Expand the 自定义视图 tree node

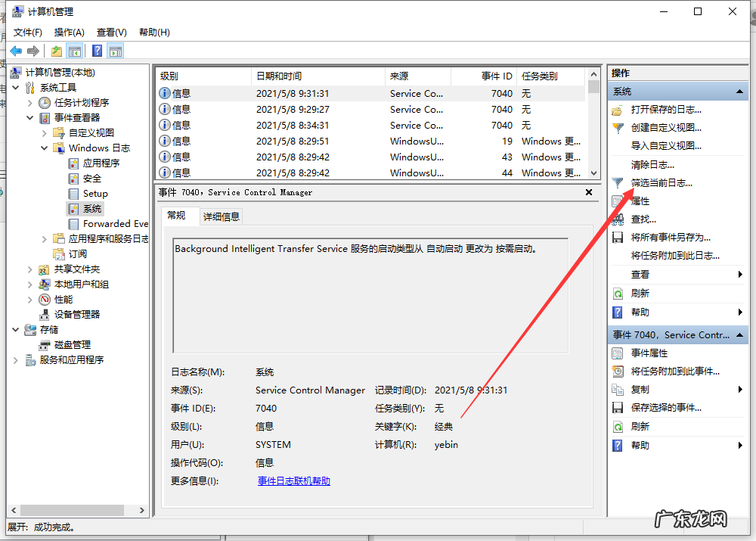coord(44,132)
